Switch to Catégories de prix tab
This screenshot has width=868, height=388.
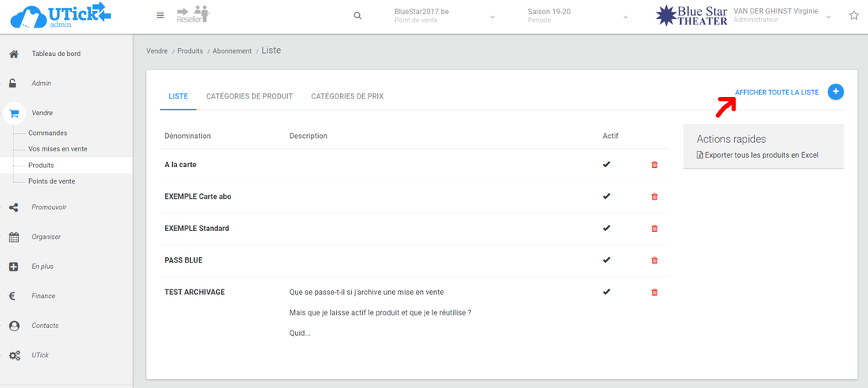point(347,96)
